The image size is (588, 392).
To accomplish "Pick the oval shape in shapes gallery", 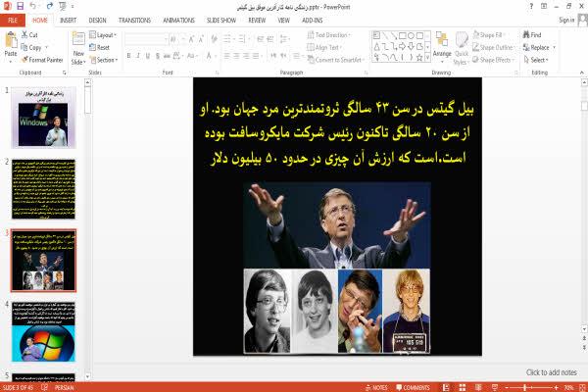I will [411, 35].
